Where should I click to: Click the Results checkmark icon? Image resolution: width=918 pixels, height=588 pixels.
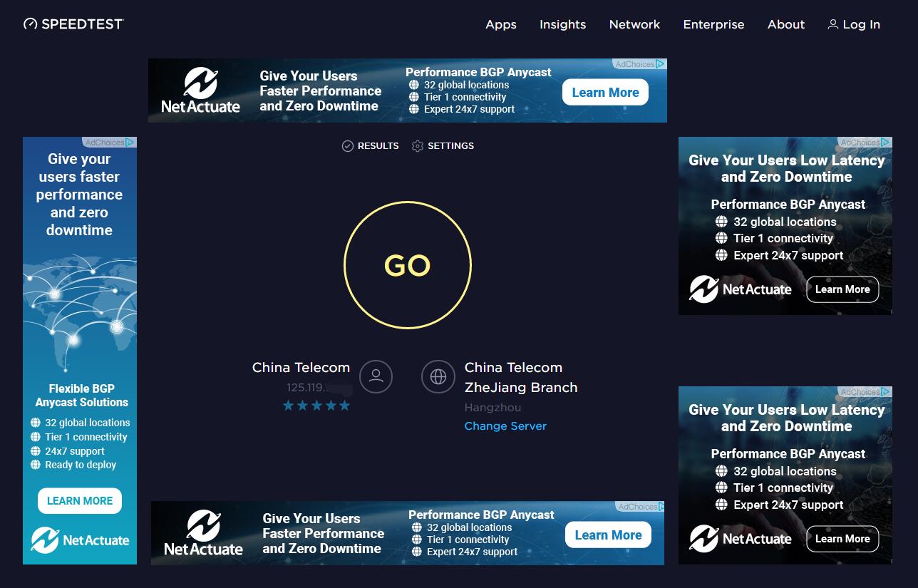(348, 146)
